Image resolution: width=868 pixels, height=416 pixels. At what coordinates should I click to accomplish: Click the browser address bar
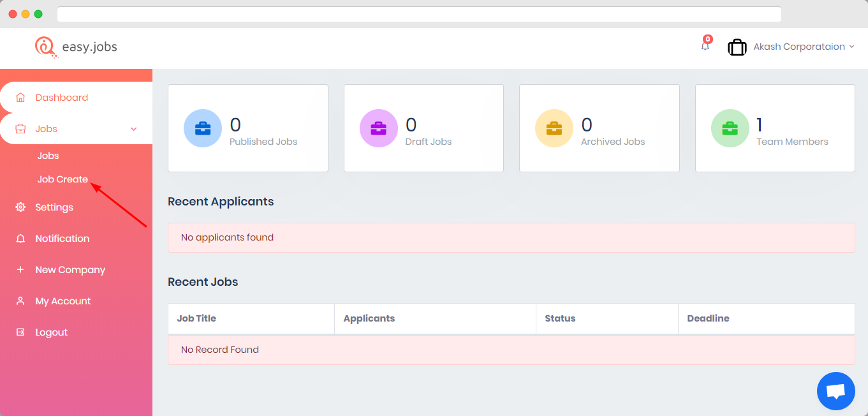(x=419, y=14)
